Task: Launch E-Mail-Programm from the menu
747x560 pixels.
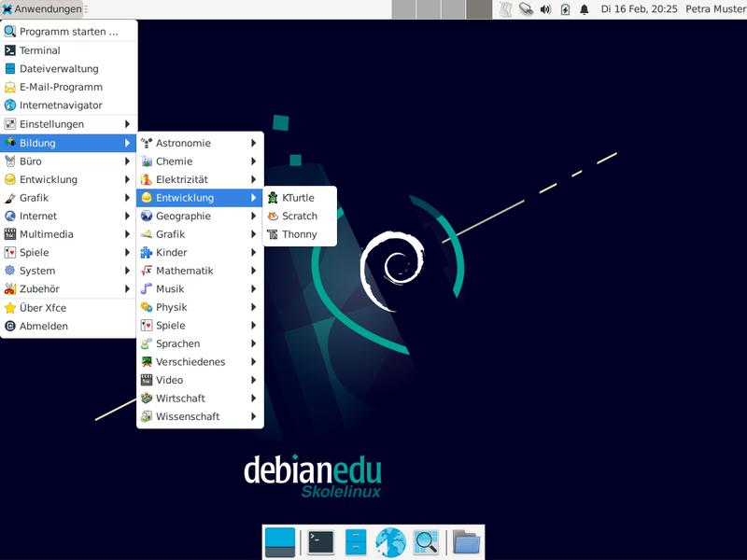Action: [x=68, y=87]
